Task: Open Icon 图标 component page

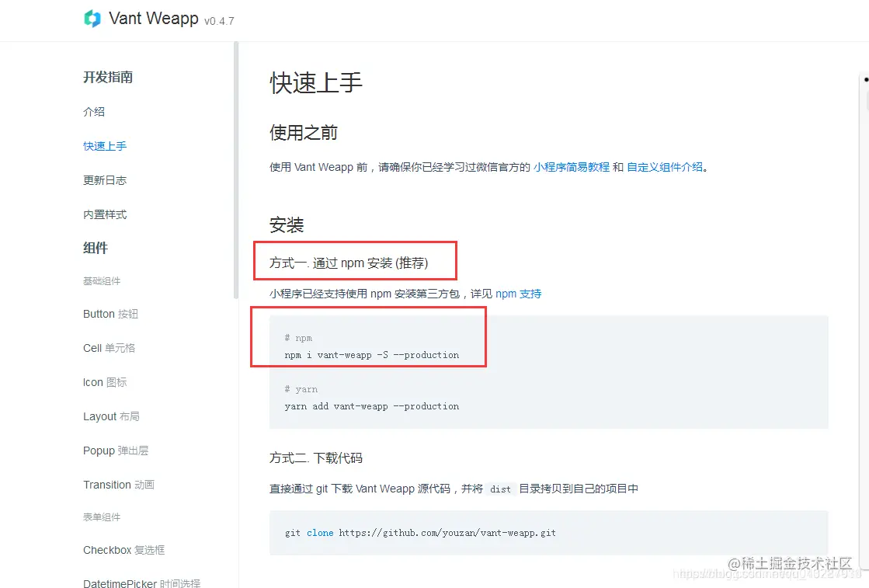Action: coord(105,382)
